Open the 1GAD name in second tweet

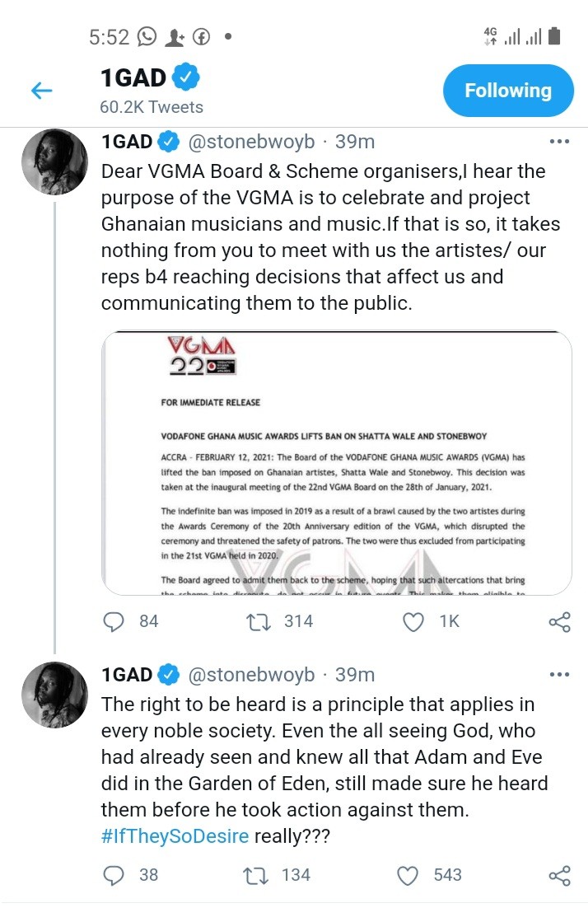point(127,675)
